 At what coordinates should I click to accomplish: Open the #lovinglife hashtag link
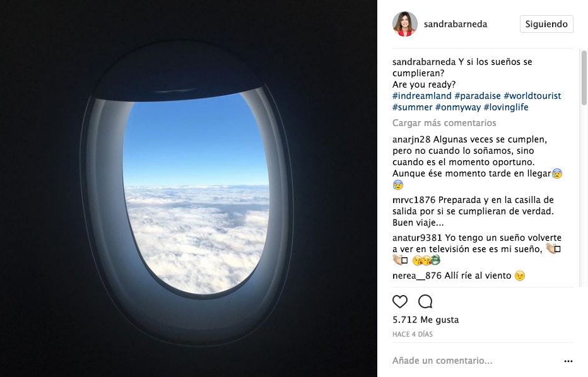click(506, 107)
